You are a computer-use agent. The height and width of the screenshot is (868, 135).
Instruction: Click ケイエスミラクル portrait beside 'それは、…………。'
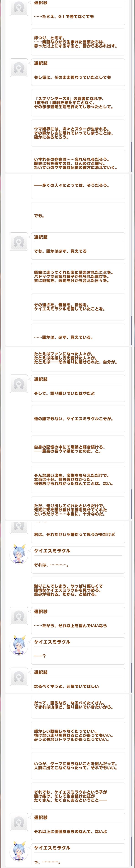tap(19, 555)
